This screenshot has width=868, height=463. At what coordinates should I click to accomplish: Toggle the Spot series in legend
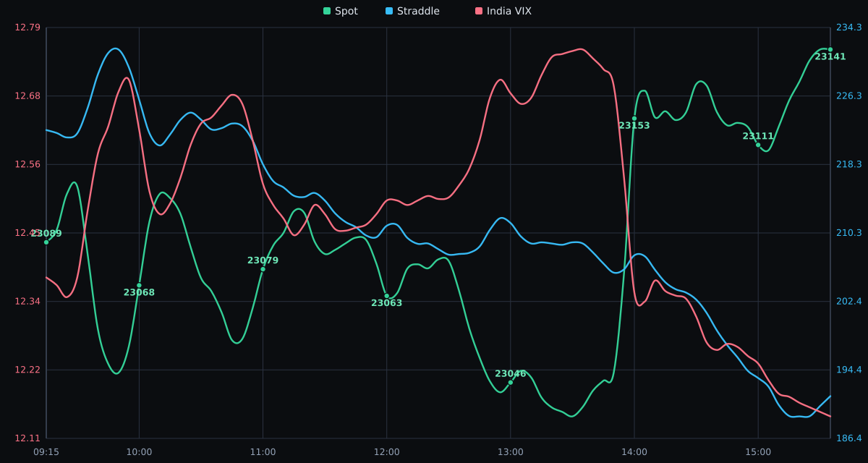(x=341, y=11)
